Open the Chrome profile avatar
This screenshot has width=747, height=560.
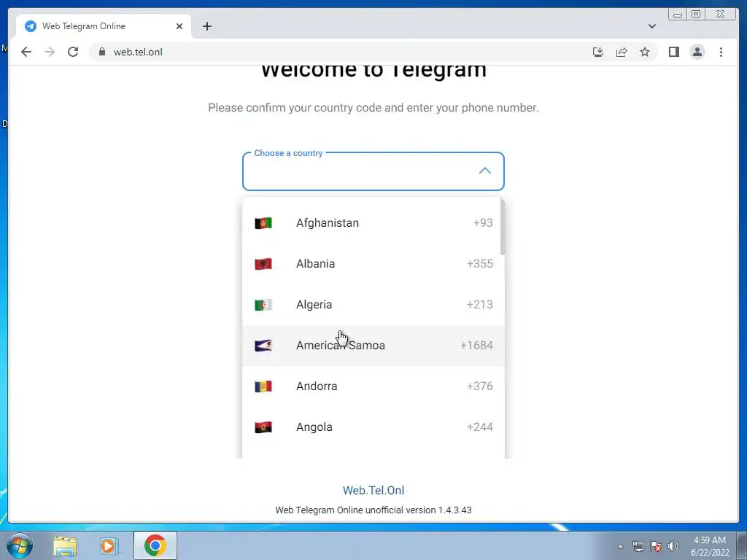697,52
